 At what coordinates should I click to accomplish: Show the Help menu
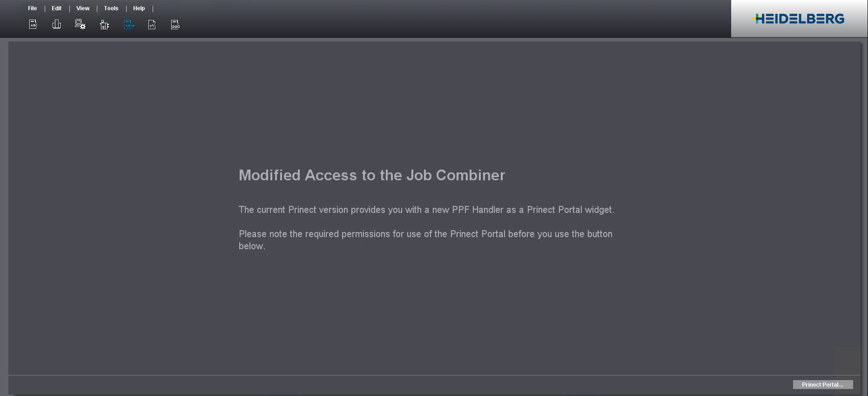(x=139, y=8)
